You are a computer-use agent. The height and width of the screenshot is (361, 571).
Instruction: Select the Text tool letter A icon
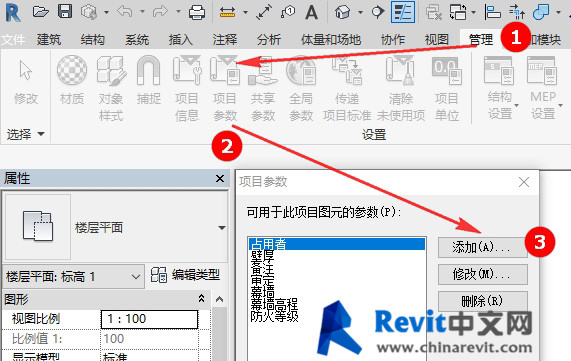pos(311,12)
